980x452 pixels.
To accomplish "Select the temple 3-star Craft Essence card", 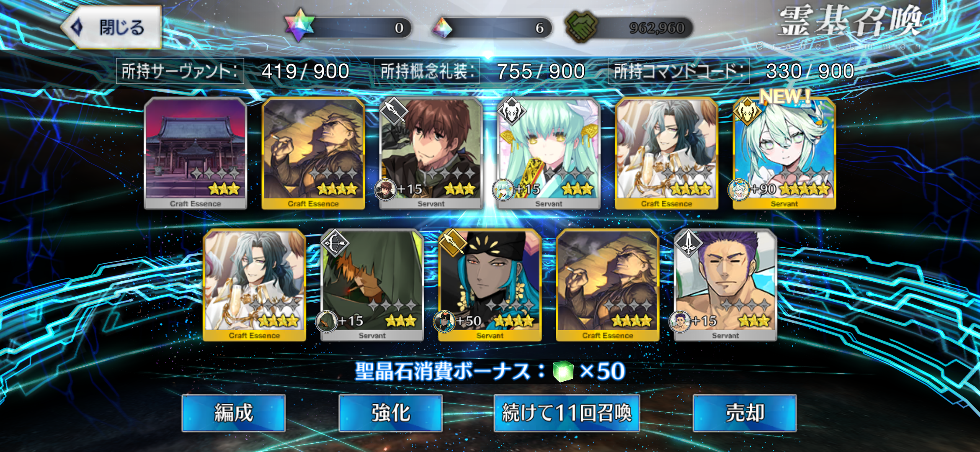I will tap(195, 153).
